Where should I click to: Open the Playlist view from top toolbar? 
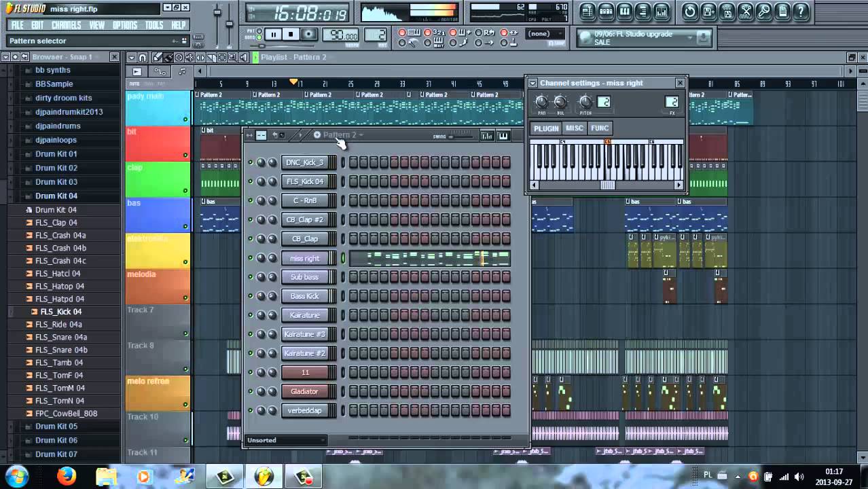click(x=587, y=11)
